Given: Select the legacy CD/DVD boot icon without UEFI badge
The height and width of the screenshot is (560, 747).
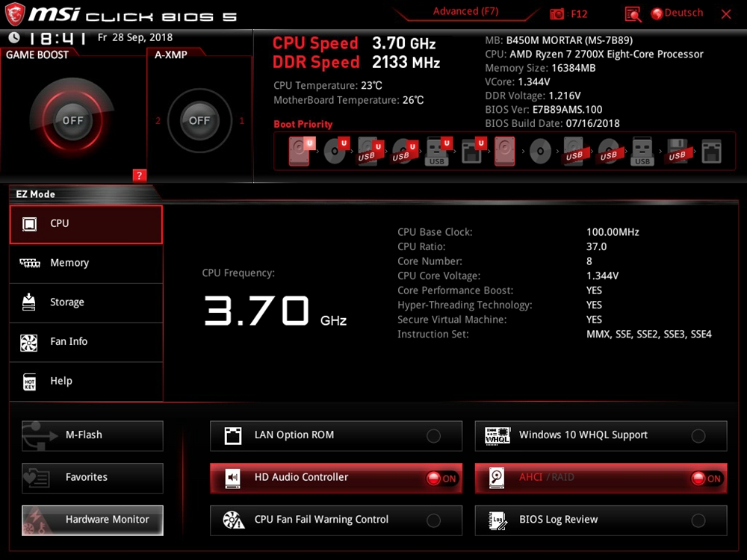Looking at the screenshot, I should pos(540,152).
